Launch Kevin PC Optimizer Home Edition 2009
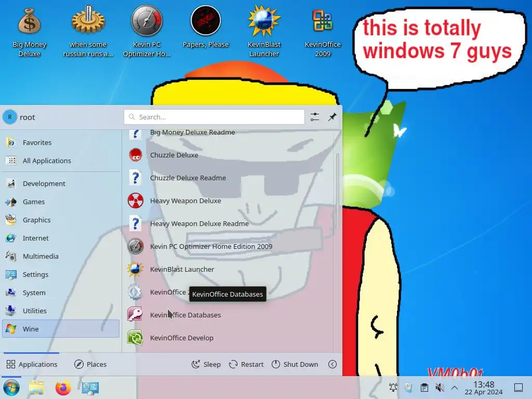This screenshot has width=532, height=399. (228, 246)
